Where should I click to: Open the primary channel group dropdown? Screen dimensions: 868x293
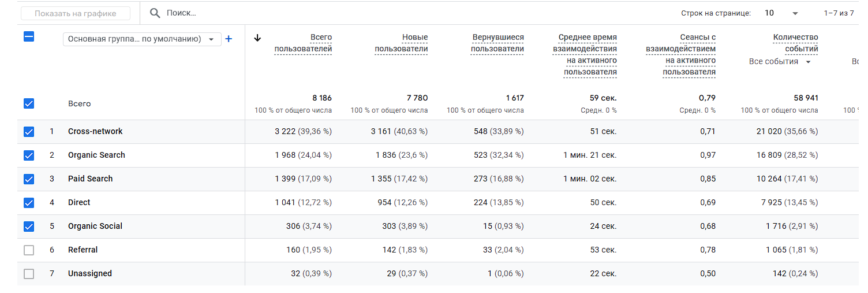pos(141,39)
